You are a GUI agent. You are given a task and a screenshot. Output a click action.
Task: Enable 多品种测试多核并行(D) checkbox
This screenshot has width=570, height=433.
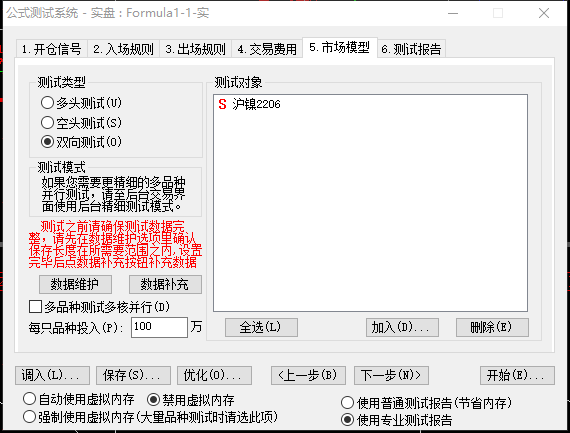click(x=99, y=307)
